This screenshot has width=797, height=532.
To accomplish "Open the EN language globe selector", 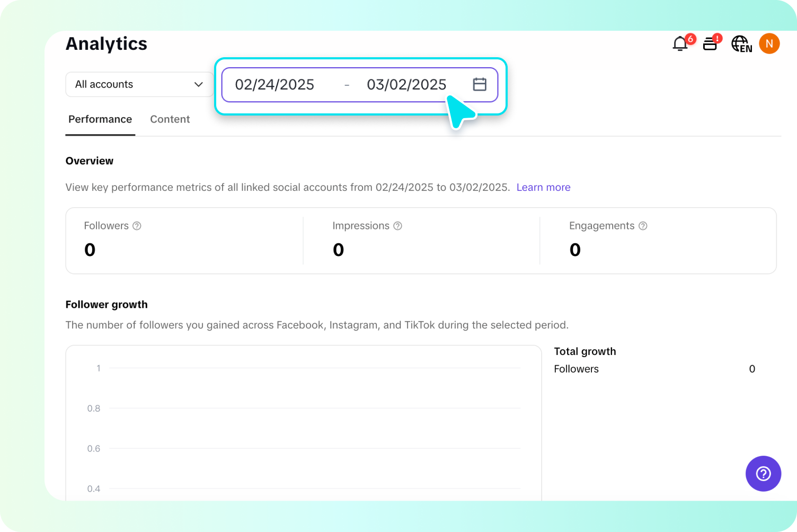I will coord(740,45).
